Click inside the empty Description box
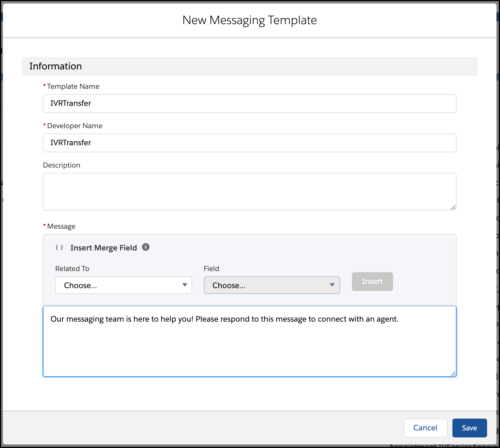Screen dimensions: 500x448 pos(249,191)
